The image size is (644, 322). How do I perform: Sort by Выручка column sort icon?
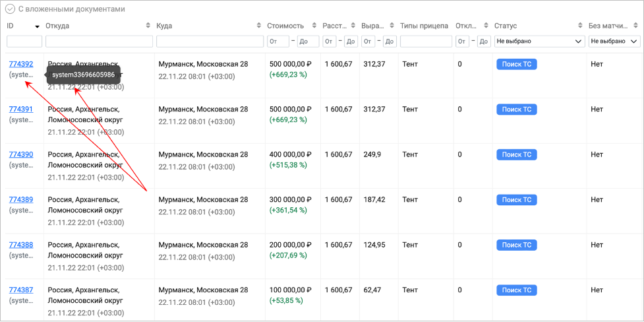[392, 26]
